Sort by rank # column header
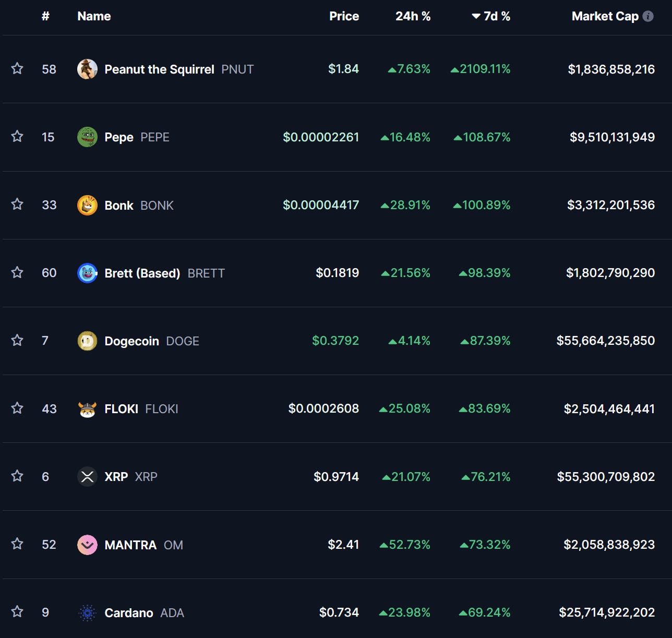Viewport: 672px width, 638px height. [x=45, y=16]
